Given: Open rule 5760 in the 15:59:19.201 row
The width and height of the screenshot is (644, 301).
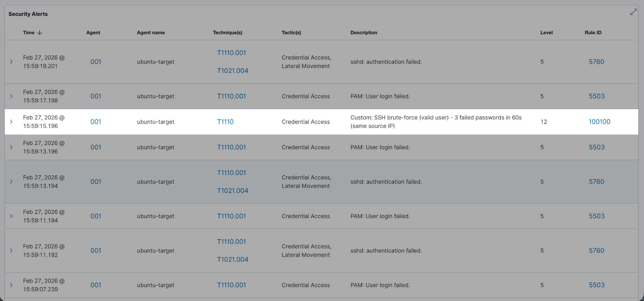Looking at the screenshot, I should tap(596, 62).
